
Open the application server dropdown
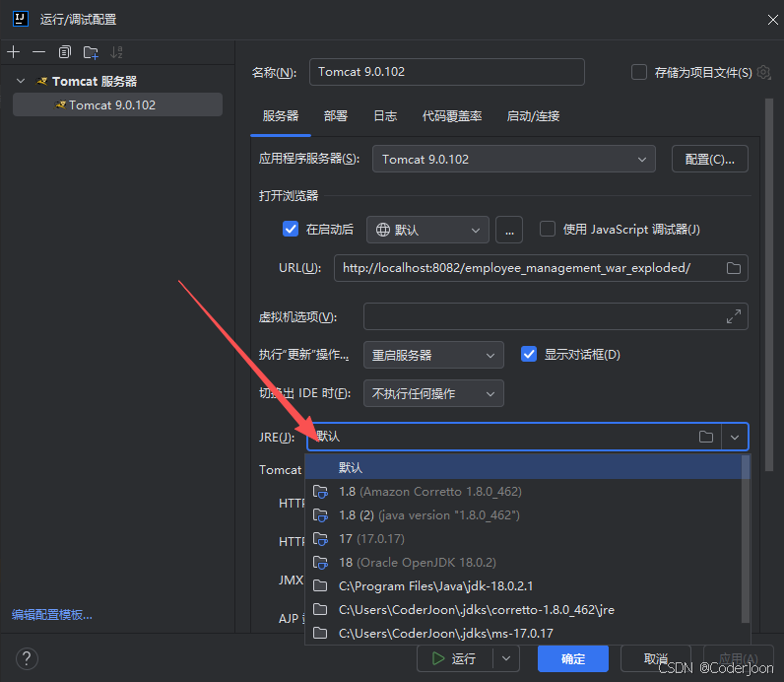(513, 159)
